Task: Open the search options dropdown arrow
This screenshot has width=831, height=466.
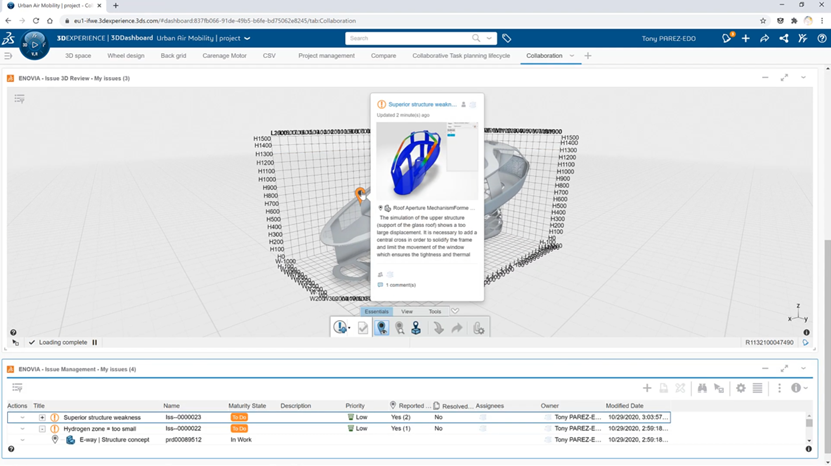Action: (x=489, y=38)
